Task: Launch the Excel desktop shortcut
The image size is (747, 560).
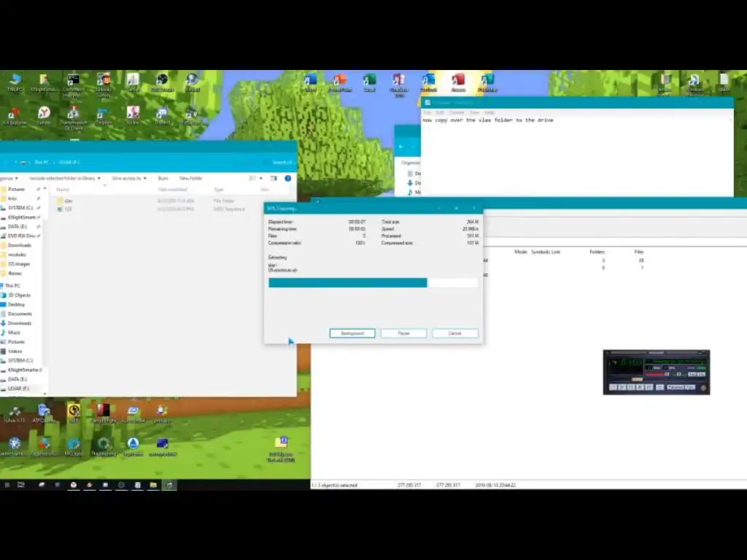Action: pyautogui.click(x=369, y=82)
